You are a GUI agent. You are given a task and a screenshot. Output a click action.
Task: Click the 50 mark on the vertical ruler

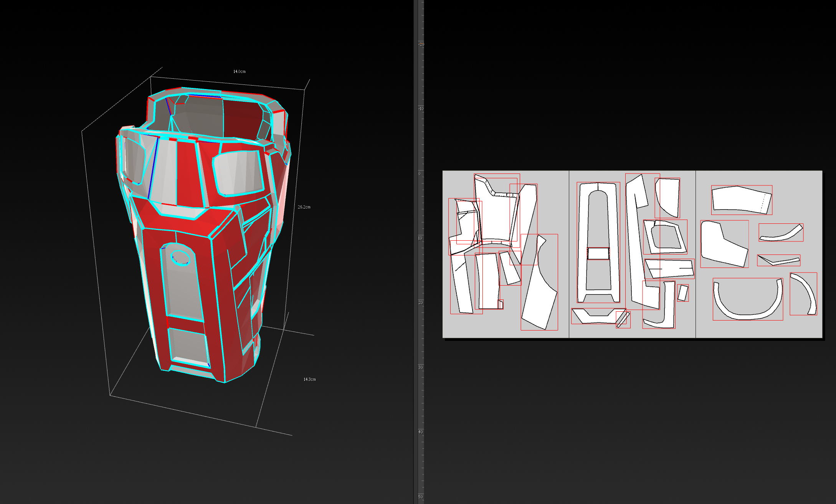pos(420,497)
